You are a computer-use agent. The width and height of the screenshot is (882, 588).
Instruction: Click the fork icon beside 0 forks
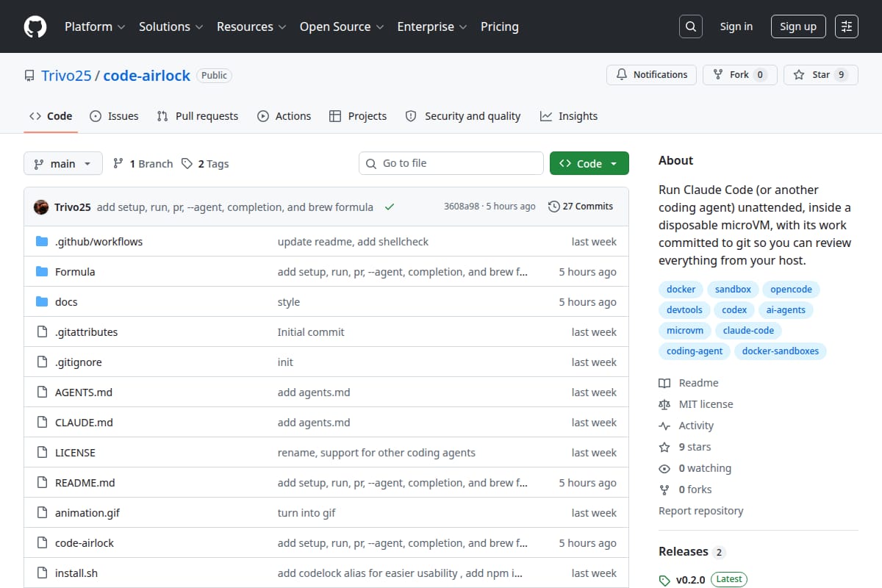[x=664, y=490]
